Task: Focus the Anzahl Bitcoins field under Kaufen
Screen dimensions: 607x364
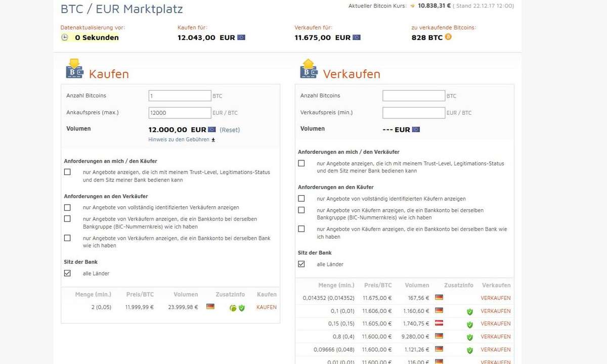Action: click(180, 96)
